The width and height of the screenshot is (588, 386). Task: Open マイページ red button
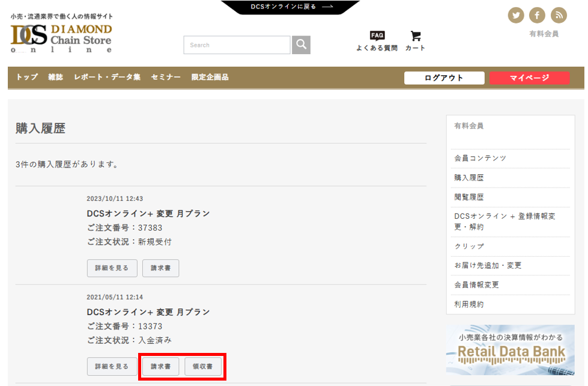coord(529,78)
